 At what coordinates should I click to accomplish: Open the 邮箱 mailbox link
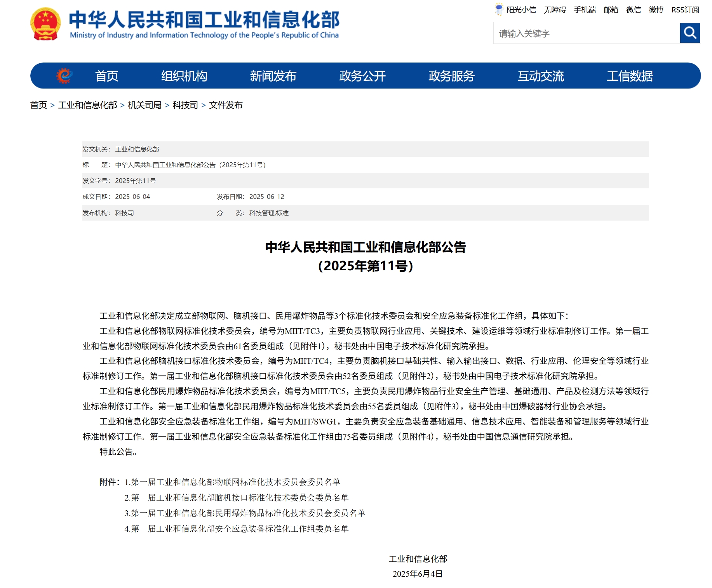[x=611, y=10]
